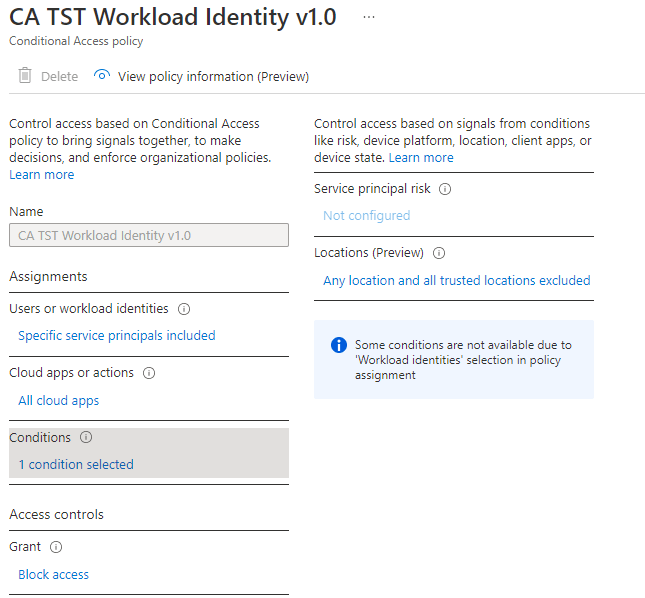Image resolution: width=645 pixels, height=598 pixels.
Task: Click info icon next to Grant
Action: [x=56, y=547]
